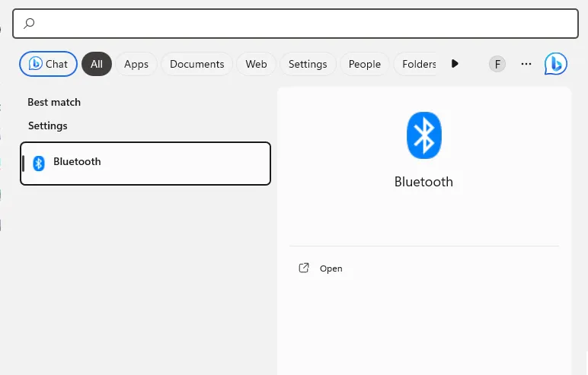Show more filters with the arrow
Viewport: 588px width, 375px height.
click(455, 64)
